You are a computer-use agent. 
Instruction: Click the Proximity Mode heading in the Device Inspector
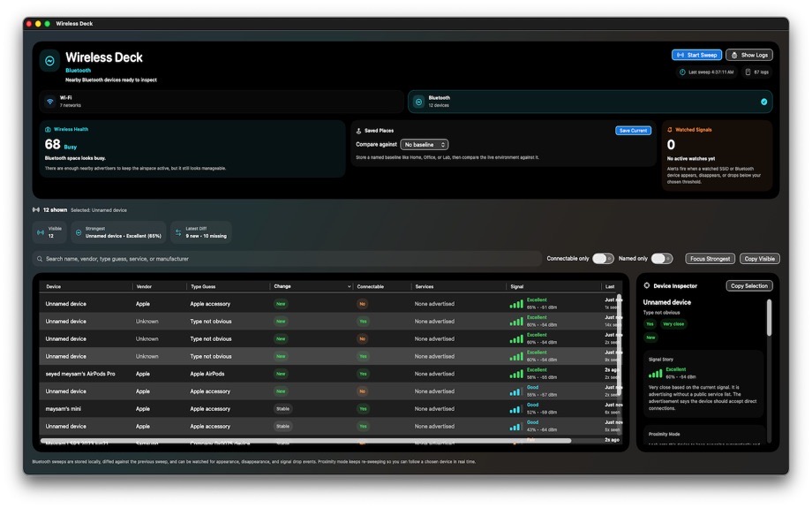click(x=665, y=435)
